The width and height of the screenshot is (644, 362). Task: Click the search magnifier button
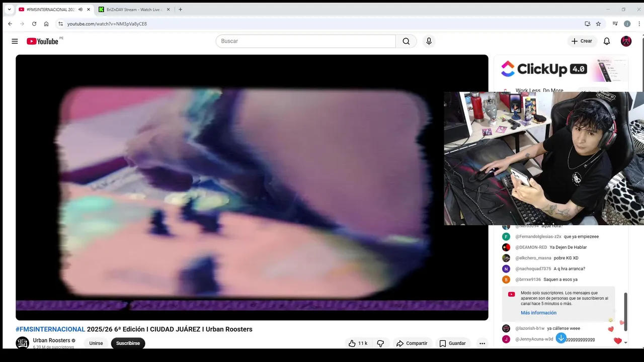(x=406, y=41)
